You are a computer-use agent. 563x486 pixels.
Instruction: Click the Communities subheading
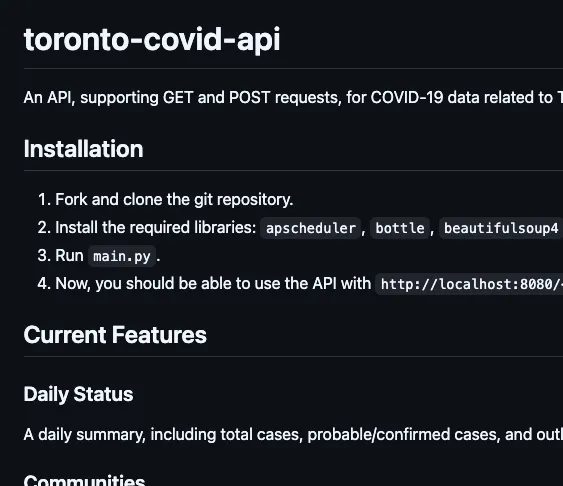(x=84, y=480)
